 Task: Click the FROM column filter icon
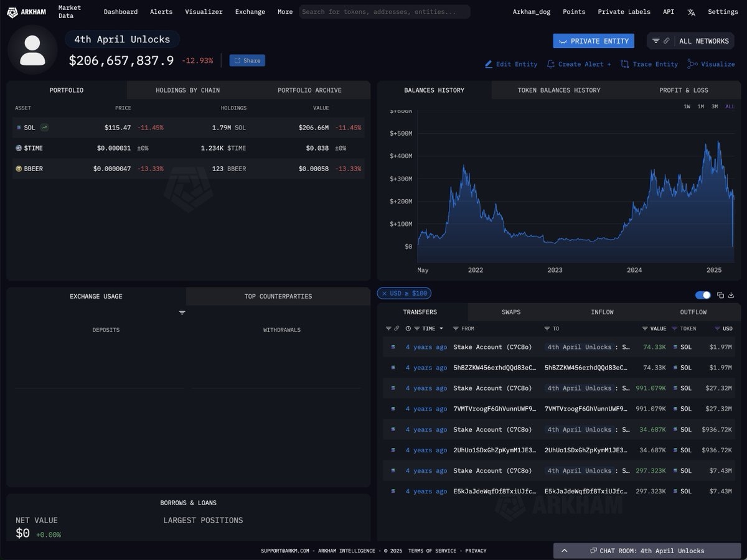(456, 329)
